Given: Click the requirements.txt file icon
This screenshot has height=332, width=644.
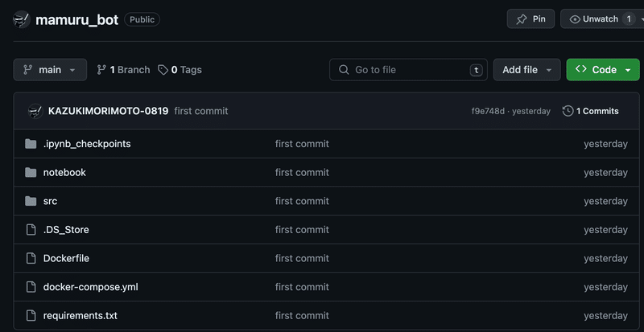Looking at the screenshot, I should [x=31, y=315].
